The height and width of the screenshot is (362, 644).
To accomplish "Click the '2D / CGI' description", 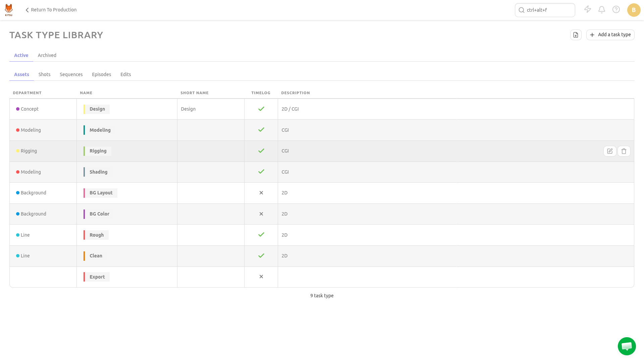I will [290, 109].
